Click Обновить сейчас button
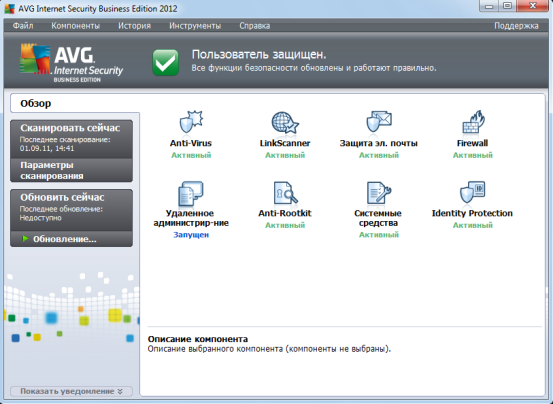 coord(72,210)
